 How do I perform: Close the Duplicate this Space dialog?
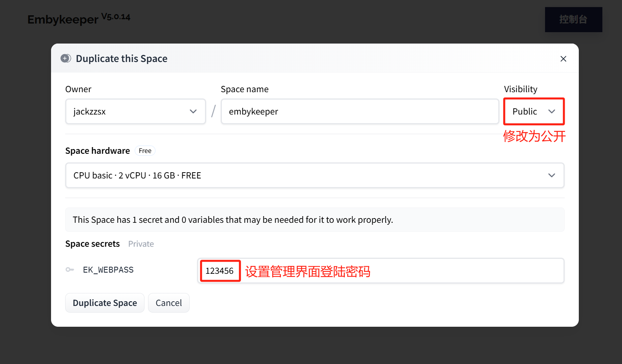(563, 59)
